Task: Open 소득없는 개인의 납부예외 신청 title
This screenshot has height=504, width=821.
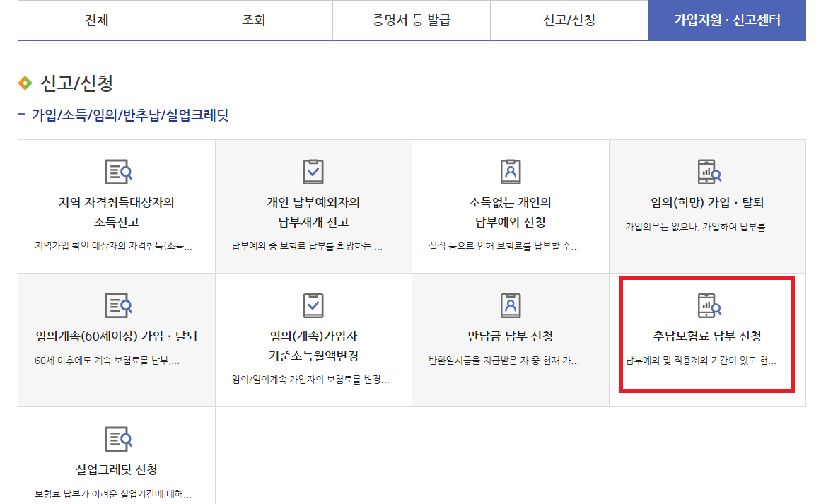Action: pos(511,212)
